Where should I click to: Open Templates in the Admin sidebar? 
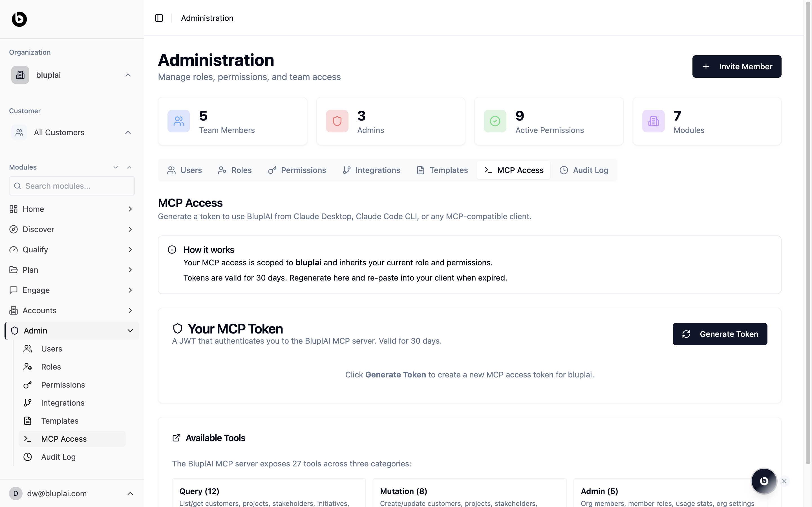[60, 421]
